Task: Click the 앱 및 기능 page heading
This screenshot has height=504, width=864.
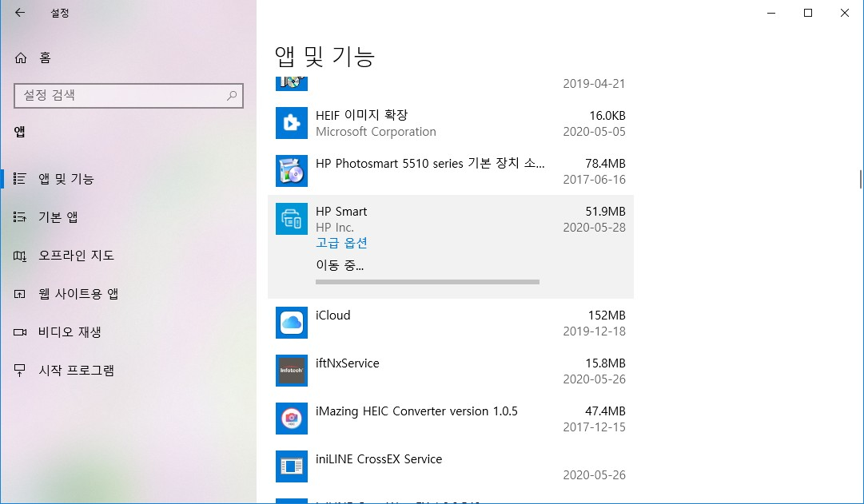Action: [x=324, y=56]
